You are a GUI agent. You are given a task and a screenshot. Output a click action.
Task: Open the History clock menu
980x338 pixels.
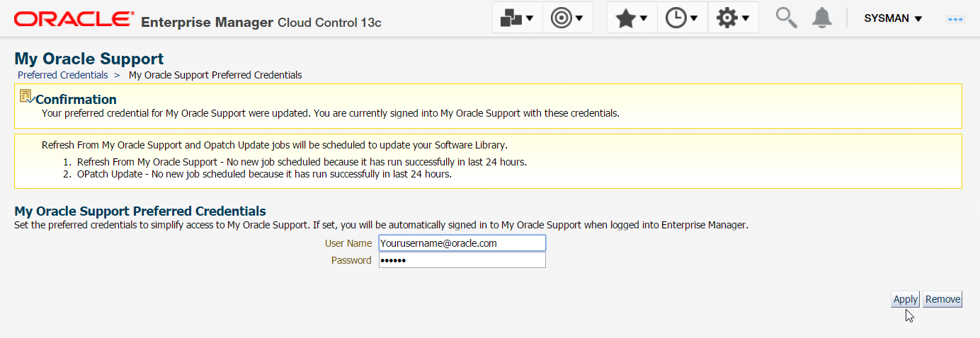(x=683, y=18)
